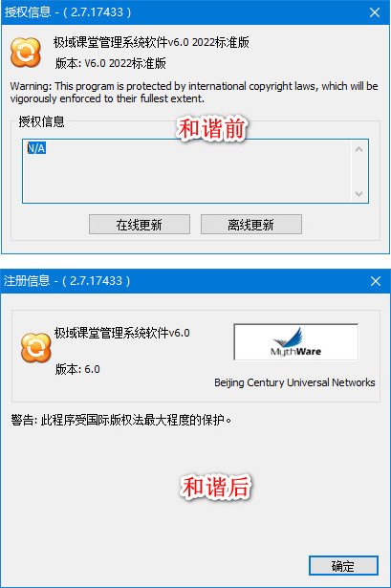Screen dimensions: 391x588
Task: Close the 授权信息 dialog window
Action: pos(375,12)
